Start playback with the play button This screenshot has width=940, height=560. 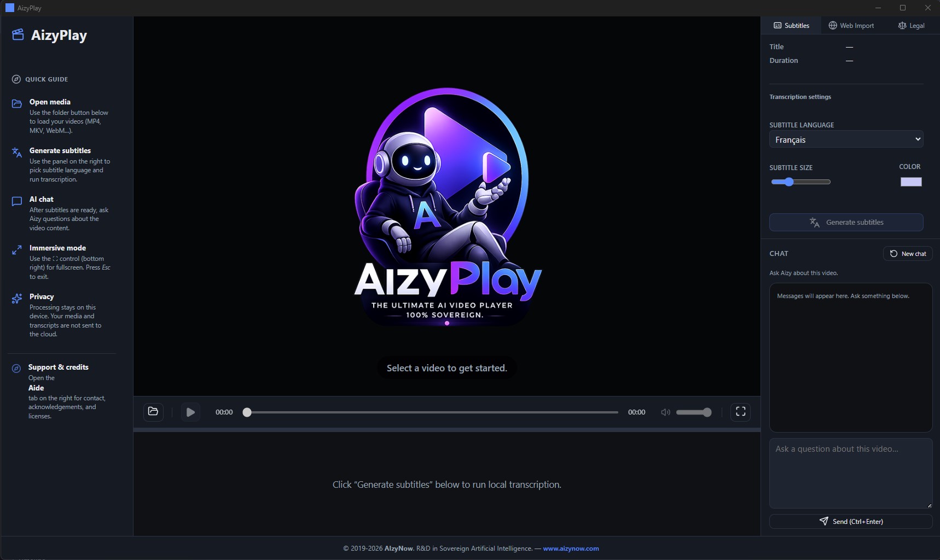click(190, 412)
